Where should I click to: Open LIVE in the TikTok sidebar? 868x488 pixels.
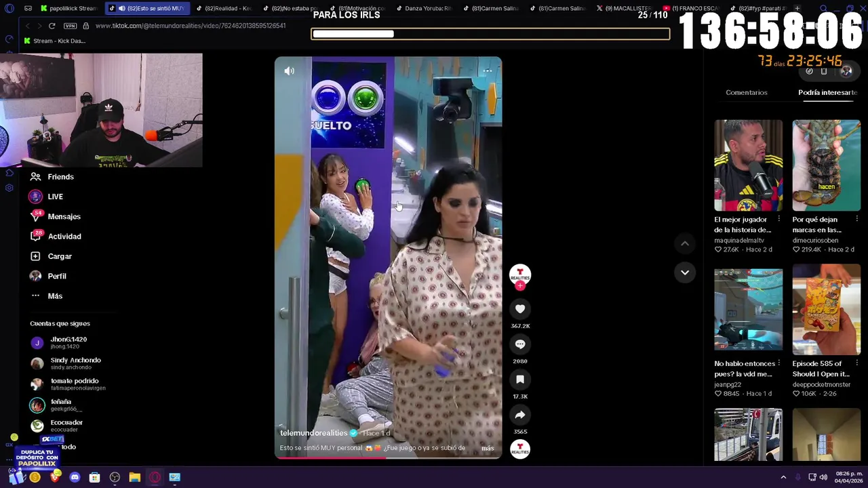coord(46,197)
